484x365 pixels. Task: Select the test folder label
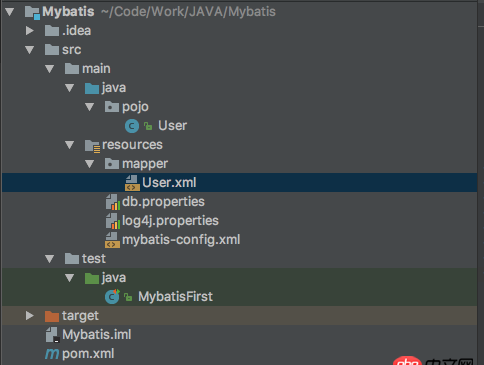[94, 259]
